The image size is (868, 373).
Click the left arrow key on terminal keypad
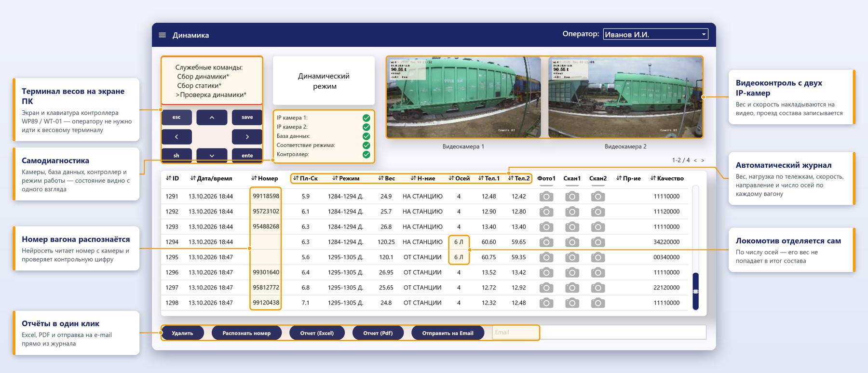[x=176, y=137]
